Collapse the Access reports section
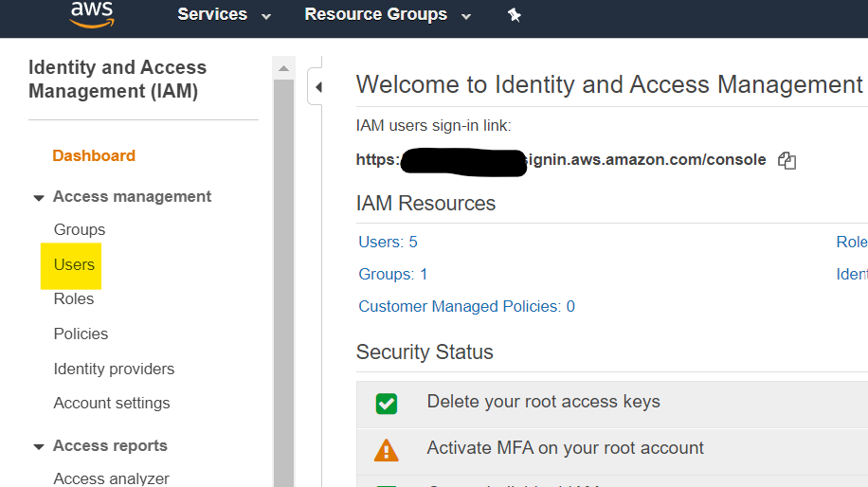The width and height of the screenshot is (868, 487). pos(39,447)
